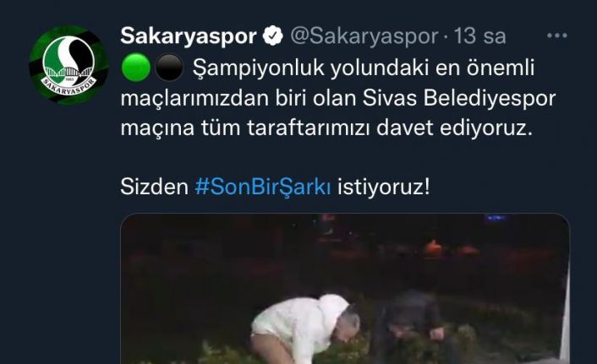Screen dimensions: 597x364
Task: Click the green circle emoji
Action: pyautogui.click(x=136, y=68)
